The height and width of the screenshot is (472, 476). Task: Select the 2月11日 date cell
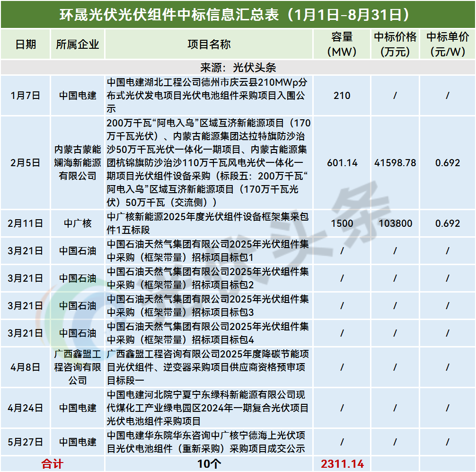(26, 223)
